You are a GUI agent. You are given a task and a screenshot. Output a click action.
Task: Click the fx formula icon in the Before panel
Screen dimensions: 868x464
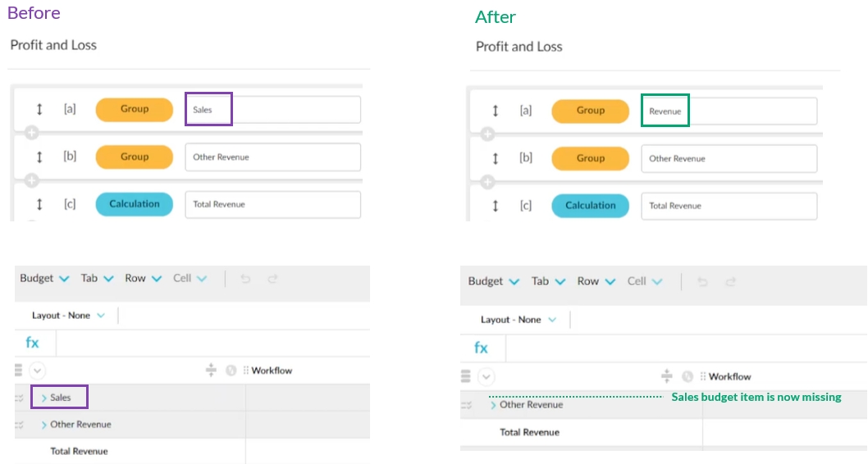32,343
